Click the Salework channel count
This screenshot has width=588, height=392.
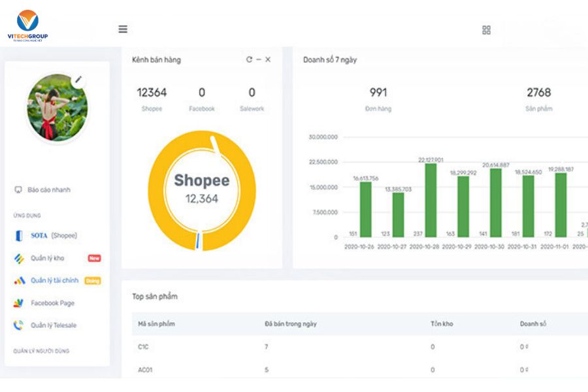[252, 92]
